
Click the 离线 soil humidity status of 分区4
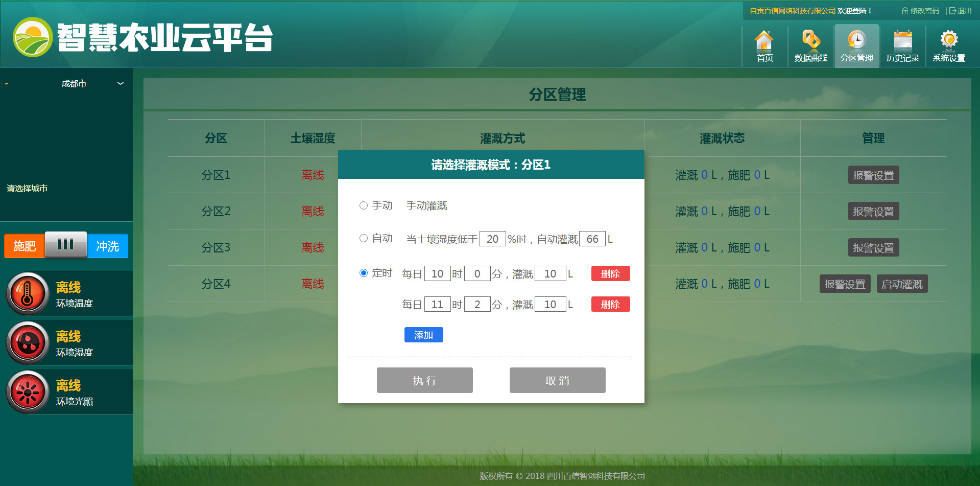pyautogui.click(x=313, y=284)
